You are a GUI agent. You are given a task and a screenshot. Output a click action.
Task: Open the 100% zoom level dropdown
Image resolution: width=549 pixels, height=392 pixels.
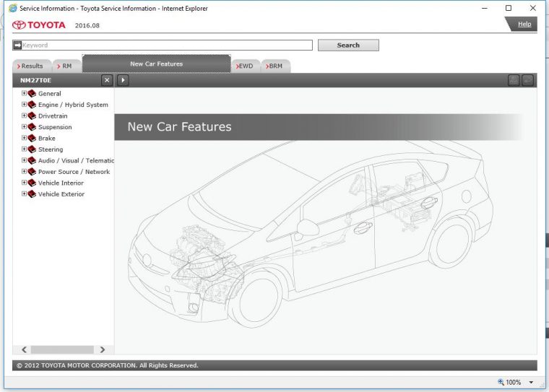(x=532, y=383)
